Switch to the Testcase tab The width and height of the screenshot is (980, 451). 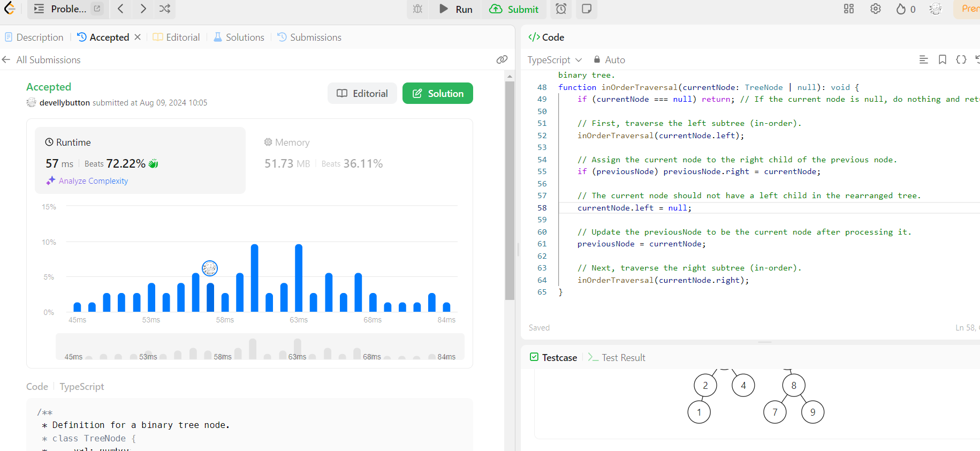(x=553, y=357)
